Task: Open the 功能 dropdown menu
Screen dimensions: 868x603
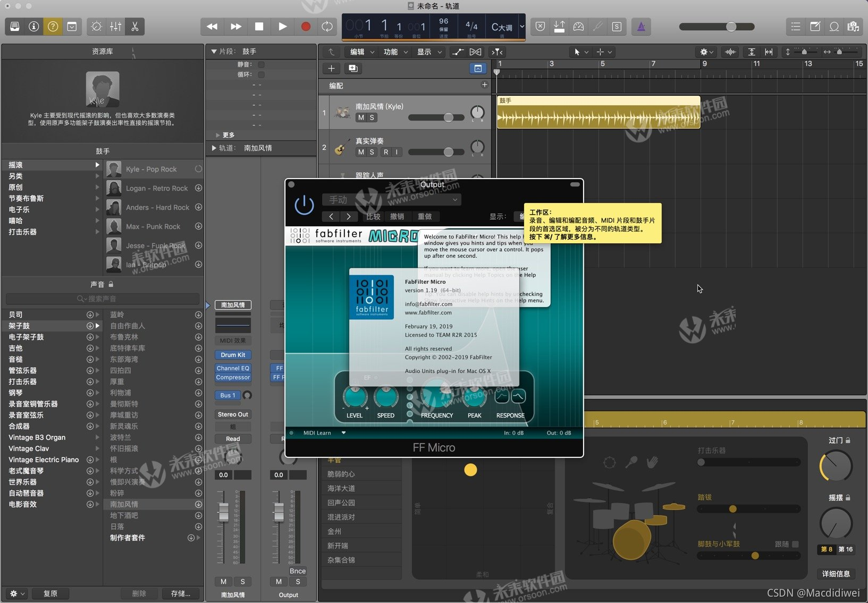Action: pyautogui.click(x=395, y=52)
